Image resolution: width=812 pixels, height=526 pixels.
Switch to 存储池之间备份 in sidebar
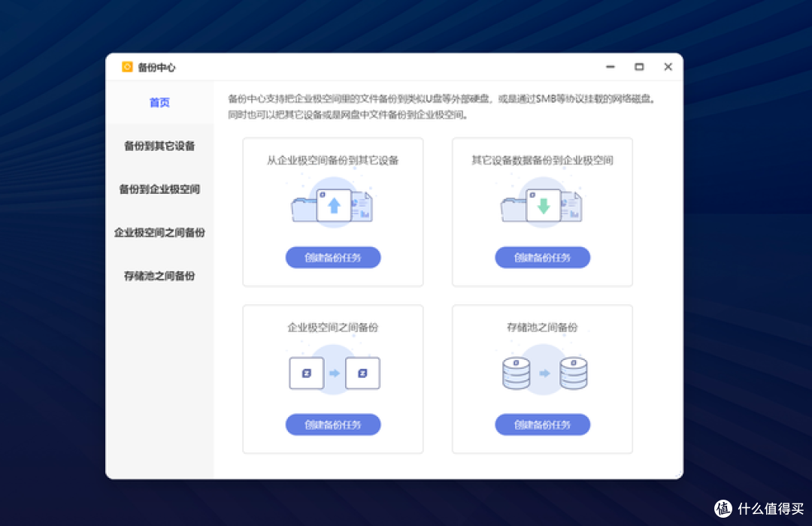tap(159, 276)
